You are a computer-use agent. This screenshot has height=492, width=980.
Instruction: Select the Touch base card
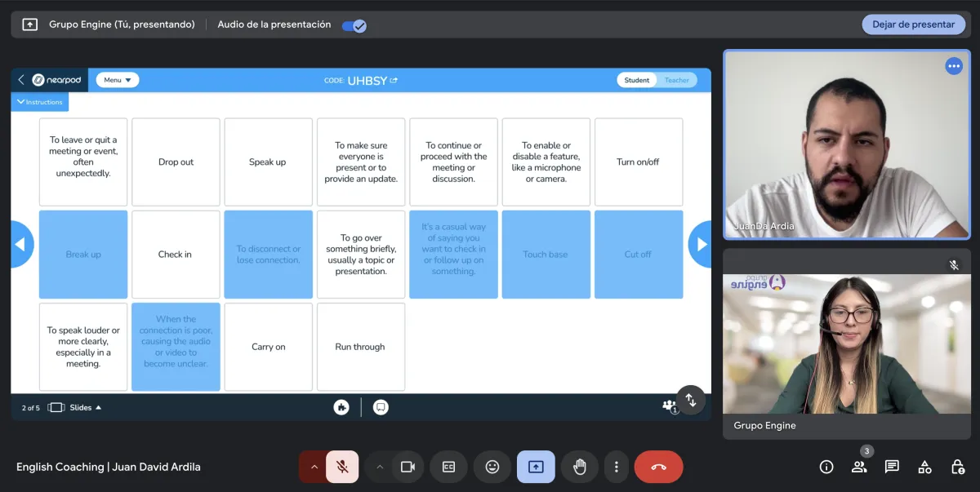coord(546,255)
